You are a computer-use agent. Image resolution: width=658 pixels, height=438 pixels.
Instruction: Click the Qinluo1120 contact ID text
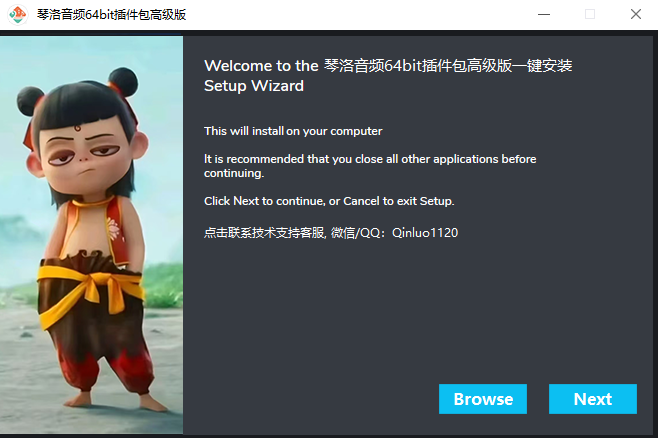pyautogui.click(x=425, y=233)
